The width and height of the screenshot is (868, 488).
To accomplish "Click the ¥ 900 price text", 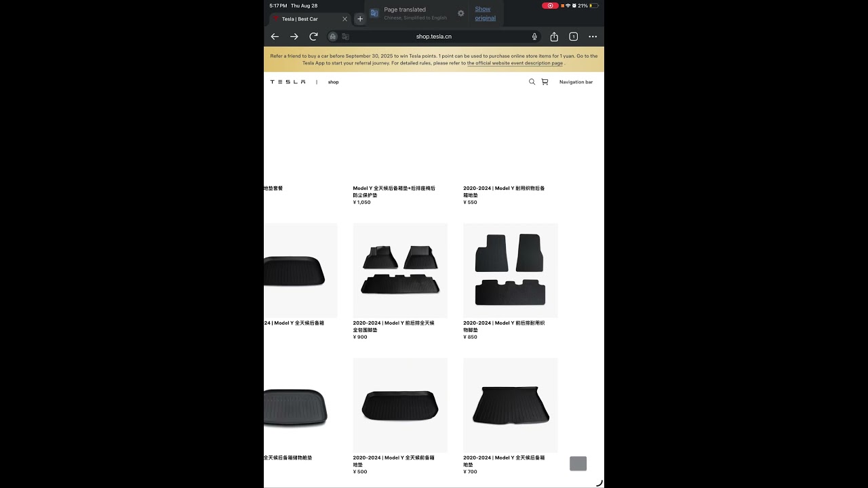I will (360, 337).
